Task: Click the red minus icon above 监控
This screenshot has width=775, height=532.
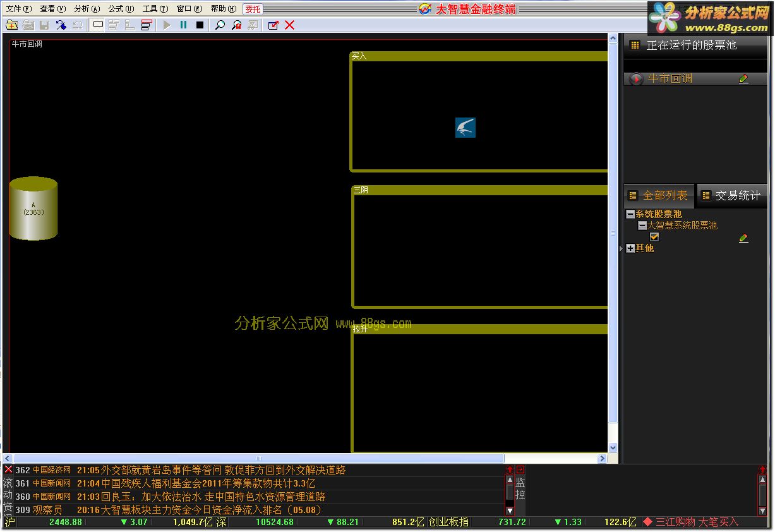Action: [x=520, y=469]
